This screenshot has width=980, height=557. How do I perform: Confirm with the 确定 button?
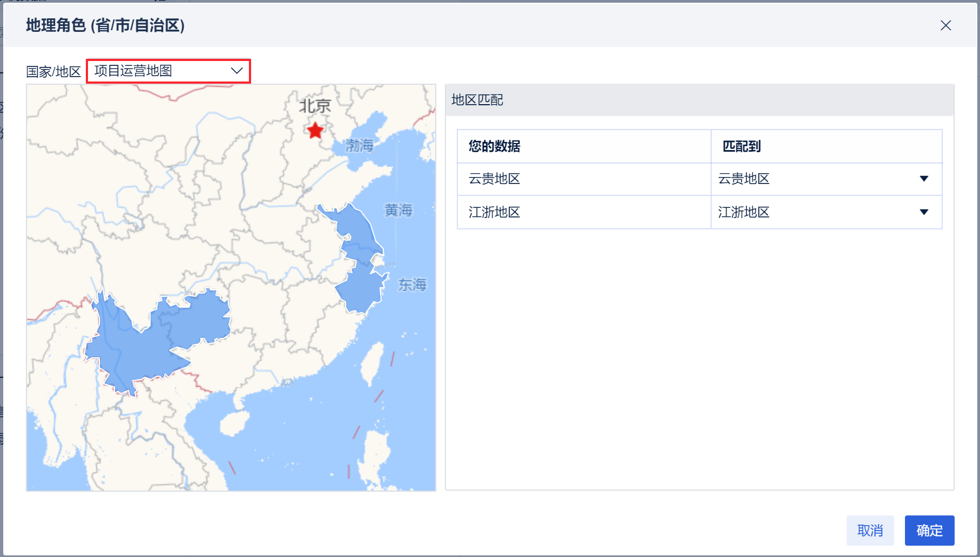[929, 531]
